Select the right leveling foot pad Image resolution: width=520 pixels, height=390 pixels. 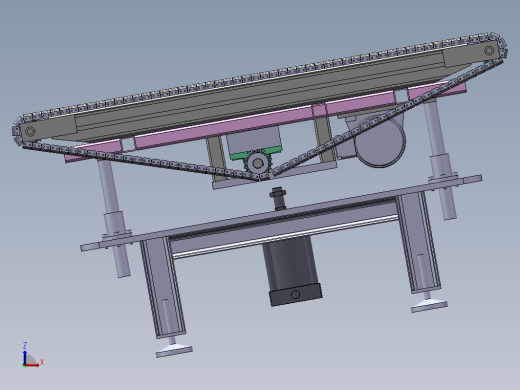(x=429, y=305)
